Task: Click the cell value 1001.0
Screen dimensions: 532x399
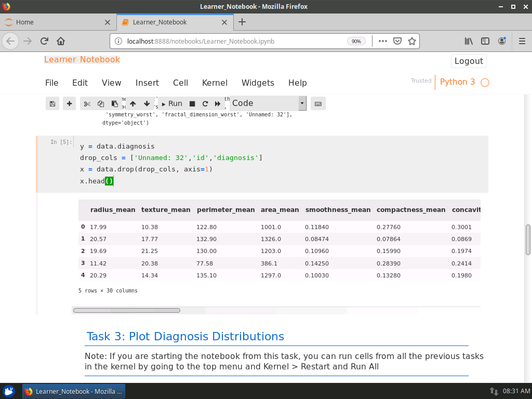Action: (271, 227)
